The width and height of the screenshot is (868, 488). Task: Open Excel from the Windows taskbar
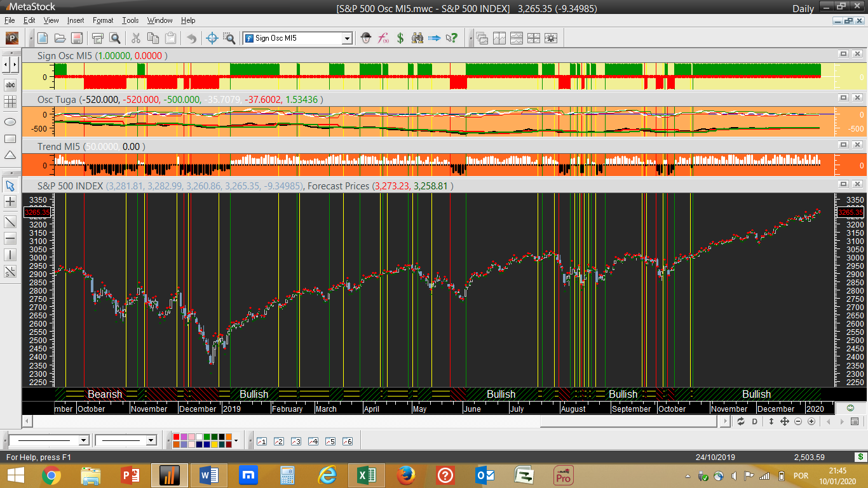click(x=367, y=475)
